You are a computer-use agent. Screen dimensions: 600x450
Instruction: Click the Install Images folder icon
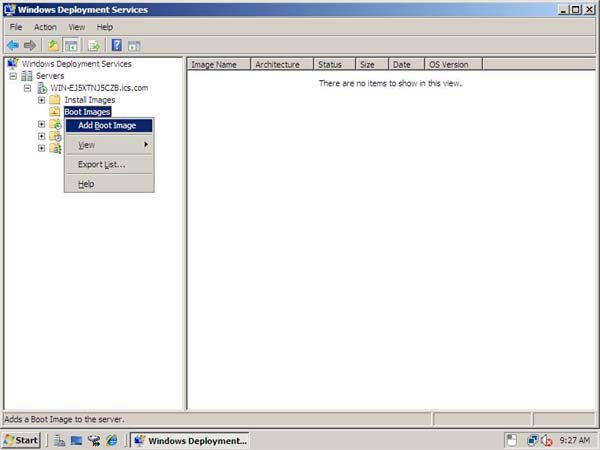click(55, 100)
